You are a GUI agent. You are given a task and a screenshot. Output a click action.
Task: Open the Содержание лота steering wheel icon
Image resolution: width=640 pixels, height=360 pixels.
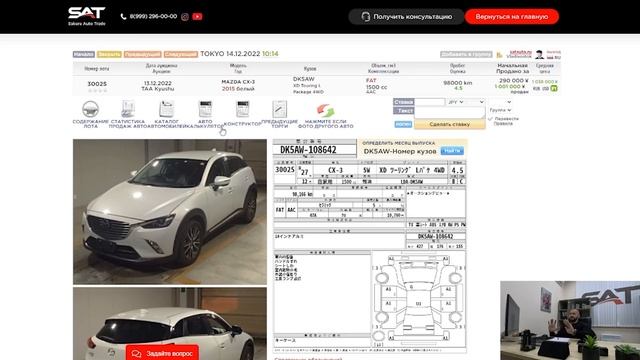[90, 109]
